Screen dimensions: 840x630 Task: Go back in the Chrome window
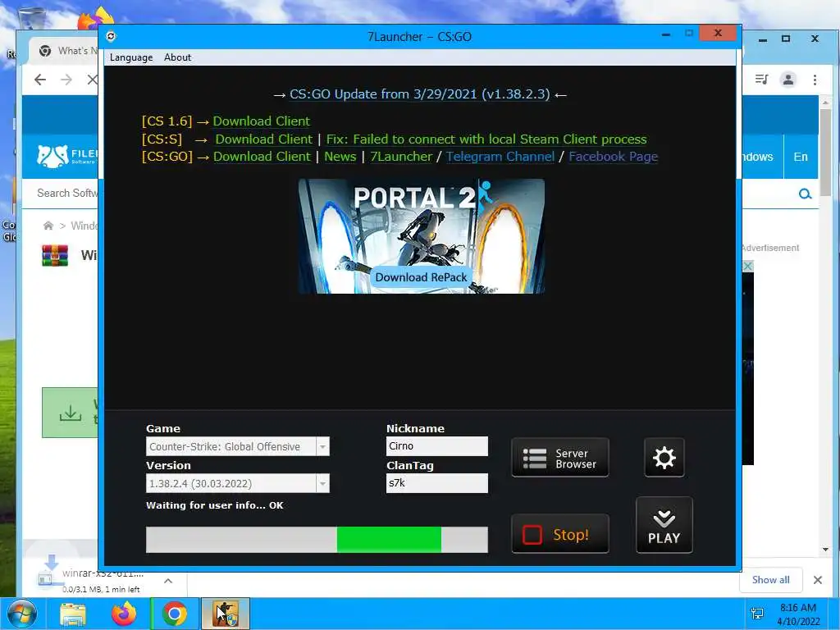[40, 80]
